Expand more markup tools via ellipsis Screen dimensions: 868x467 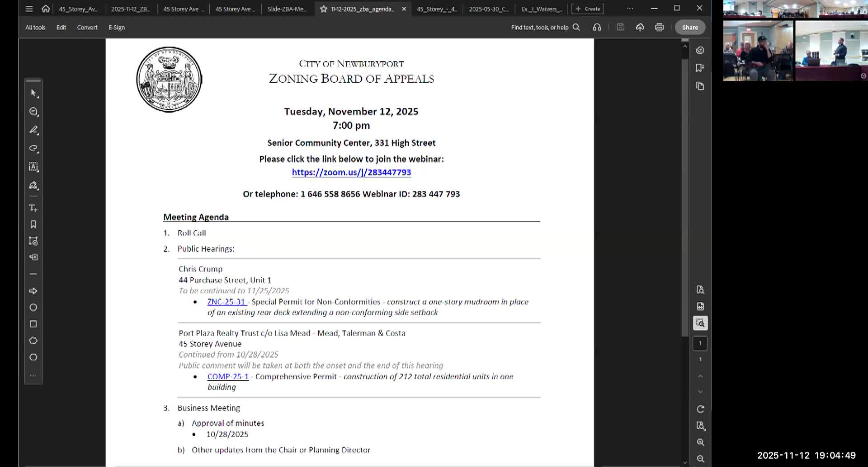click(x=33, y=375)
